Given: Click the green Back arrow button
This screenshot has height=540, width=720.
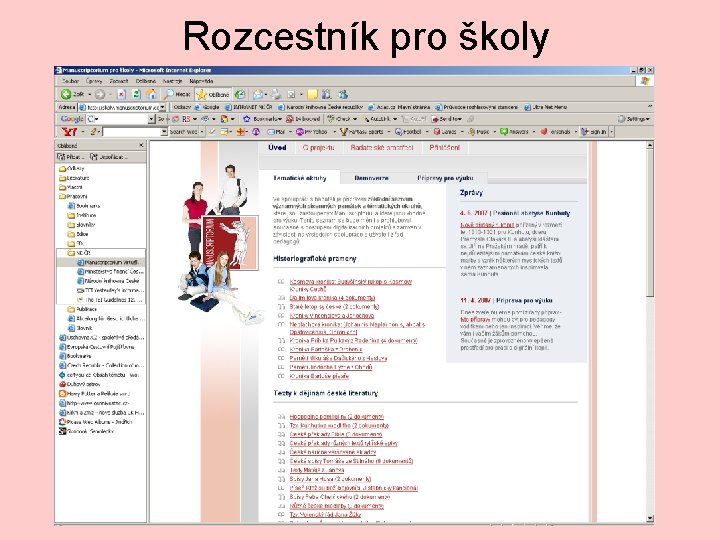Looking at the screenshot, I should (x=66, y=94).
